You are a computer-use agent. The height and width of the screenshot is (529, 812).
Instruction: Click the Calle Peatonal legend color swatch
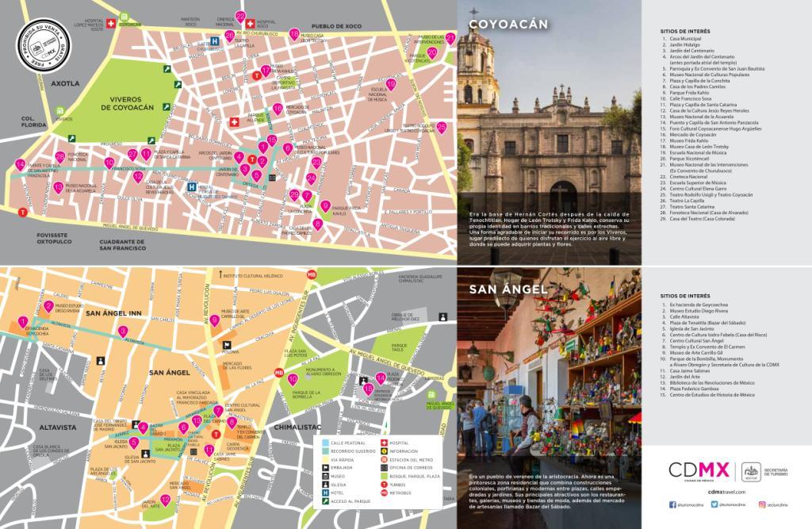(x=327, y=443)
